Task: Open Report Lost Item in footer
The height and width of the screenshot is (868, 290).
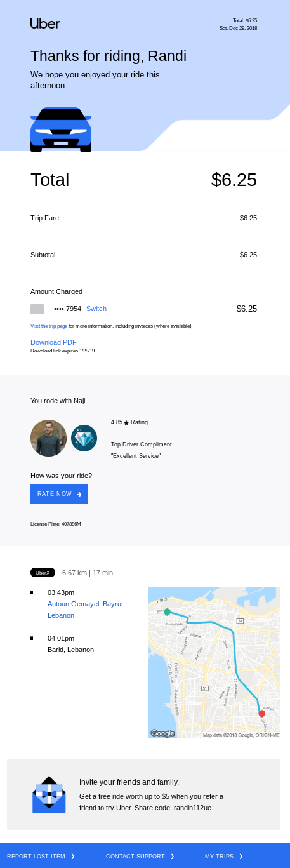Action: (x=41, y=857)
